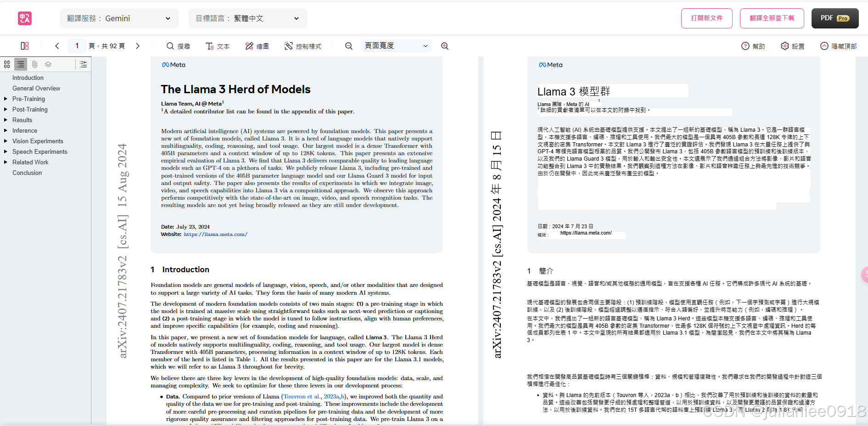868x426 pixels.
Task: Select the Results outline label
Action: coord(22,120)
